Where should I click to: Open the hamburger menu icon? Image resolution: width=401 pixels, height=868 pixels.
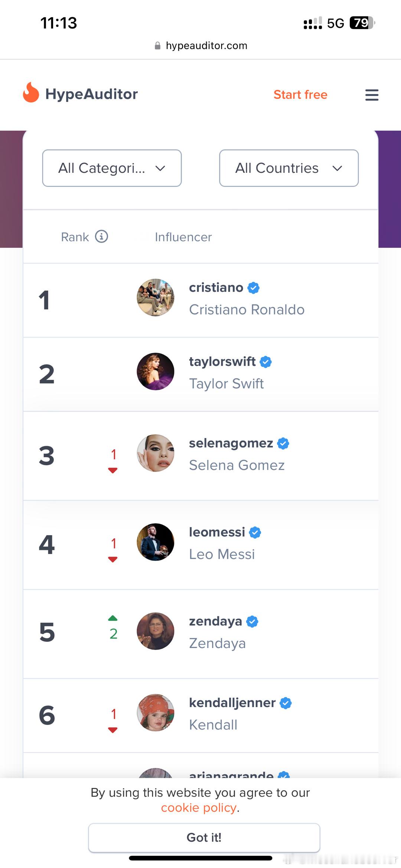click(372, 95)
